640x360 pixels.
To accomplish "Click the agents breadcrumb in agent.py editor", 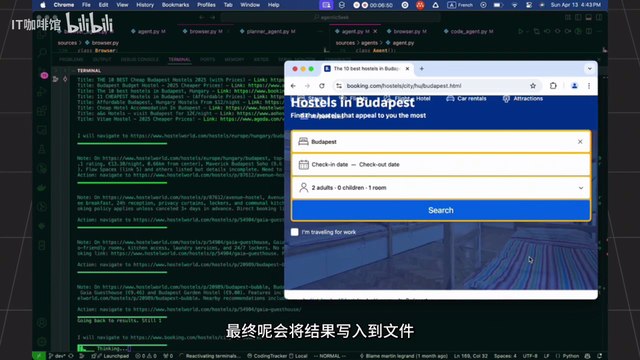I will (x=369, y=42).
